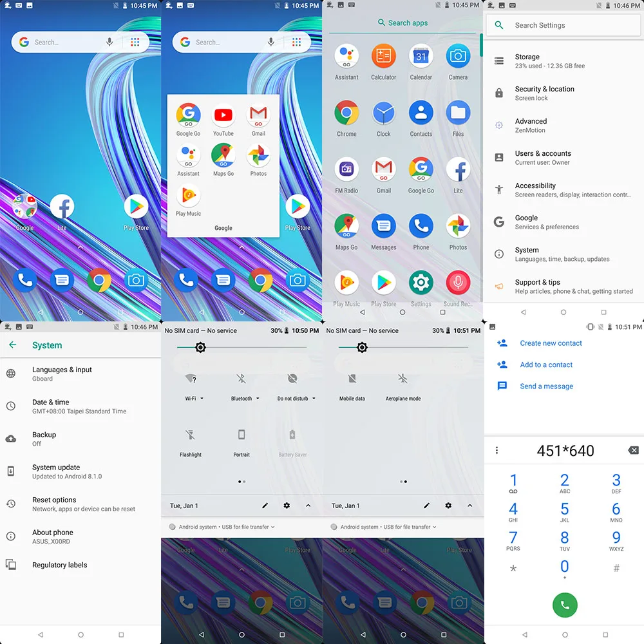
Task: Expand the Wi-Fi dropdown arrow
Action: [x=202, y=399]
